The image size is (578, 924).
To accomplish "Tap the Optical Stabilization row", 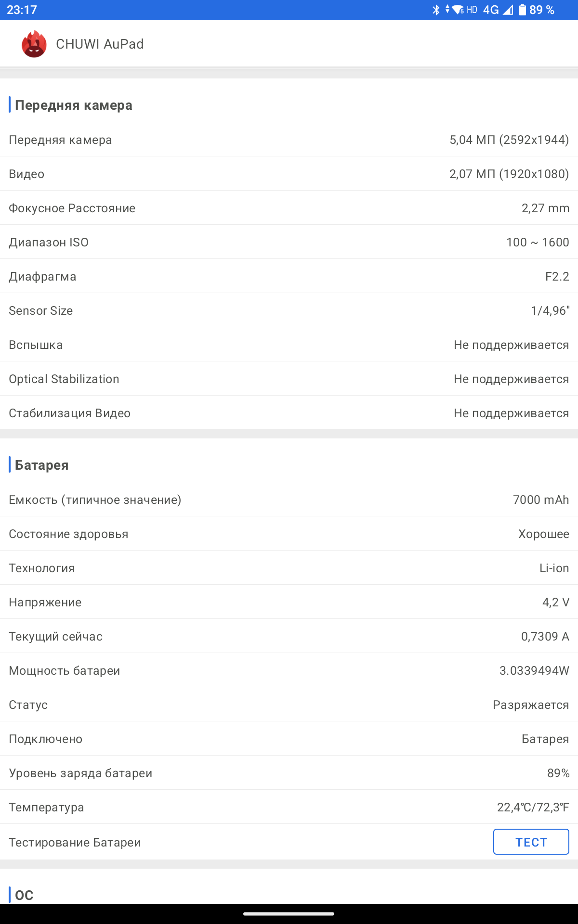I will pyautogui.click(x=289, y=379).
